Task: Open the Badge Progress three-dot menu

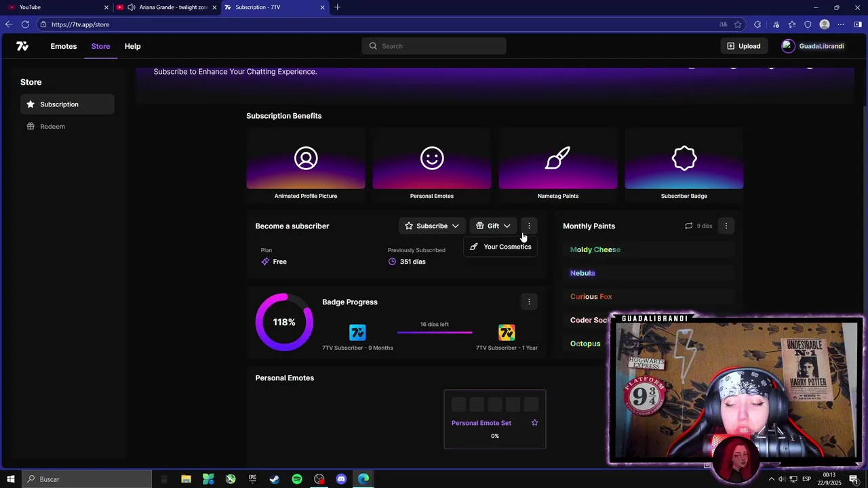Action: click(x=529, y=302)
